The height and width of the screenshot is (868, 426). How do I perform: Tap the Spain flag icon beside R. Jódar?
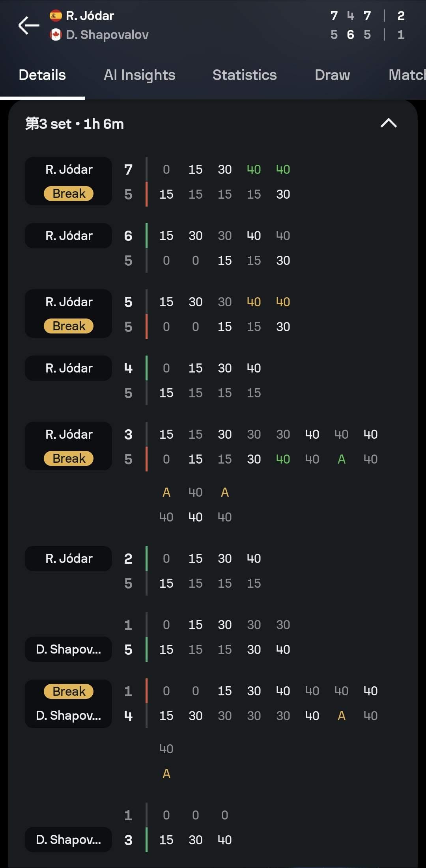click(56, 16)
